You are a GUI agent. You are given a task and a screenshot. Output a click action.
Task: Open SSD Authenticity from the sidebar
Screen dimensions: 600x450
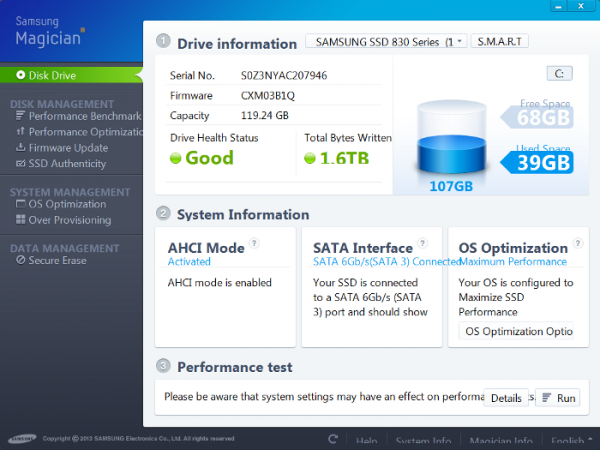[68, 164]
